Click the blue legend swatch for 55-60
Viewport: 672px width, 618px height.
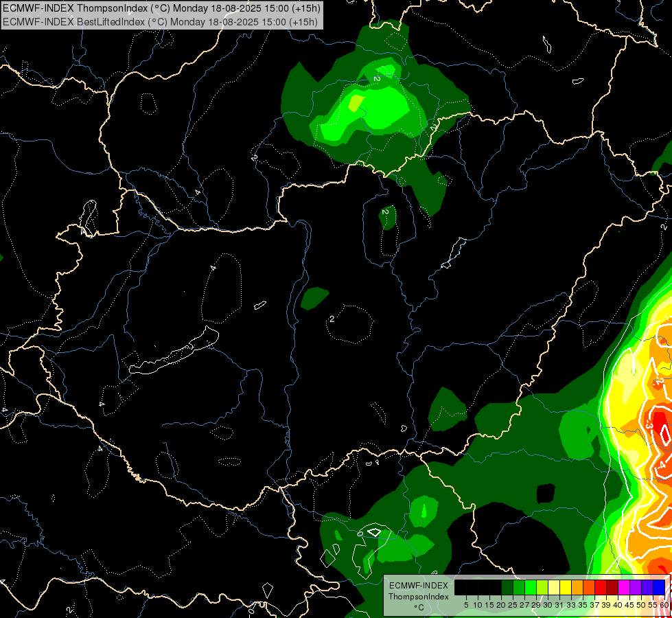[x=659, y=587]
